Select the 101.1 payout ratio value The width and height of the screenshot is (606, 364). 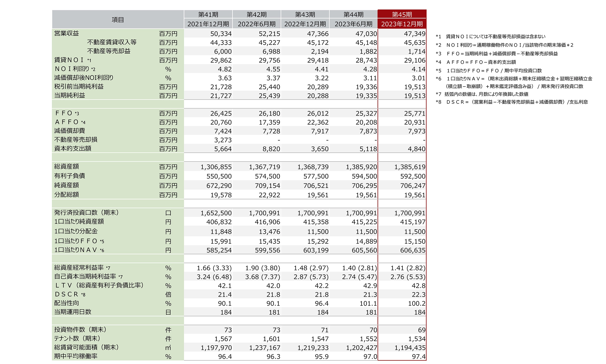point(368,303)
